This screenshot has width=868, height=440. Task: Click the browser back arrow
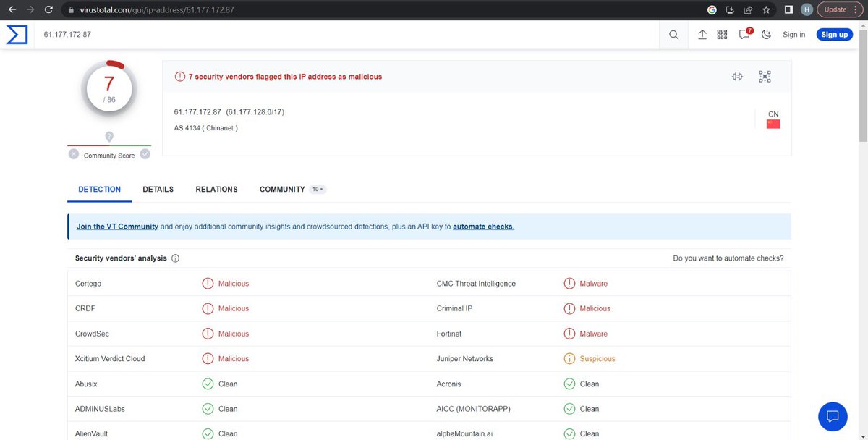coord(12,10)
